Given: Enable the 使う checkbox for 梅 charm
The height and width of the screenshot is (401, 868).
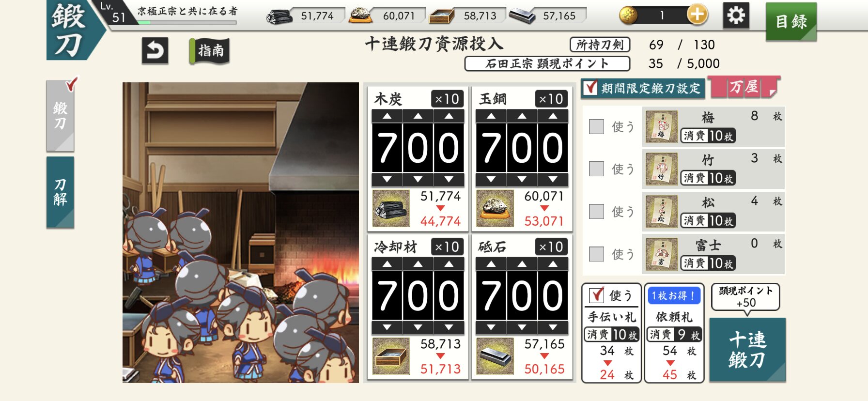Looking at the screenshot, I should pos(596,127).
